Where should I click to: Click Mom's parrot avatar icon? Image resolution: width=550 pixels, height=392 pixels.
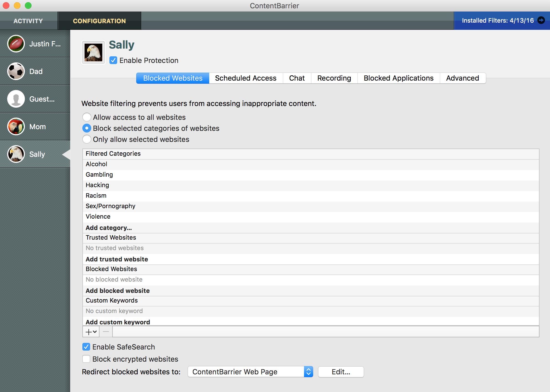(16, 126)
